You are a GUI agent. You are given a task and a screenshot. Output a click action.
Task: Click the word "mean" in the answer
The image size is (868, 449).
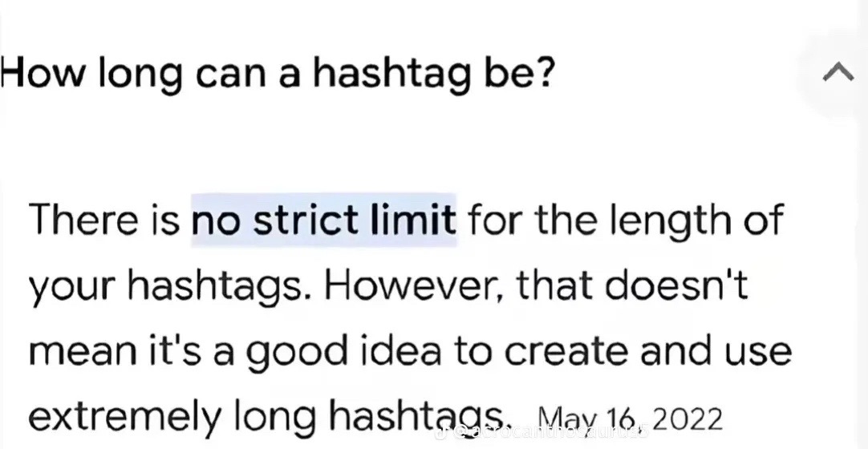point(82,354)
